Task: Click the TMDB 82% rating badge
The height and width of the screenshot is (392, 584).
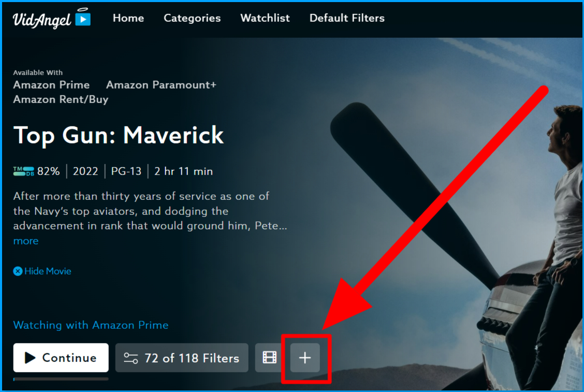Action: (x=36, y=171)
